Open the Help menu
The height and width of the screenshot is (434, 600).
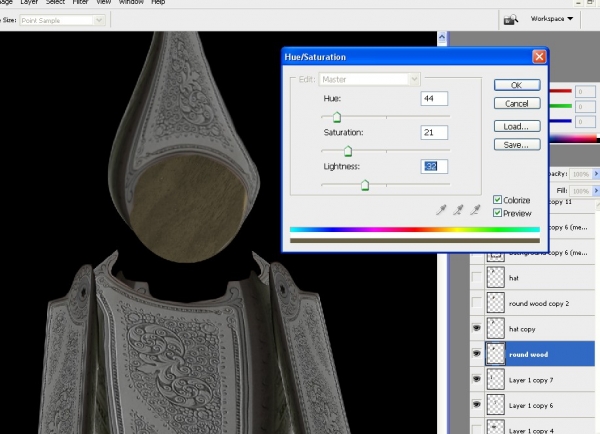158,2
